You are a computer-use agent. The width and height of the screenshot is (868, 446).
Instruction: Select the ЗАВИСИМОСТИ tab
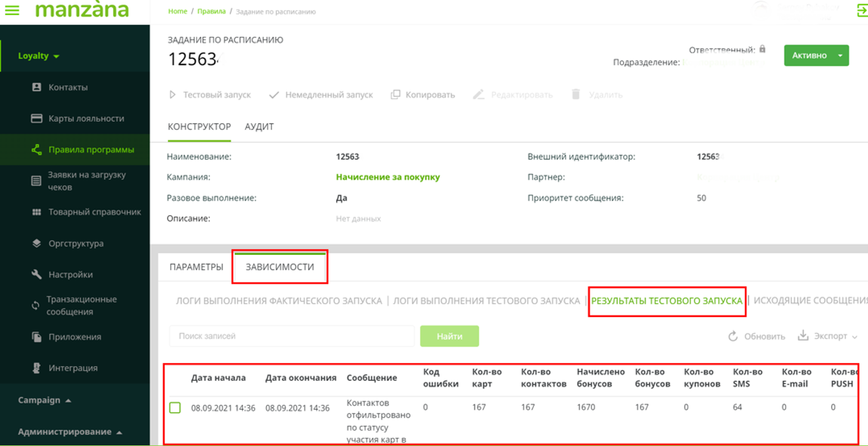pos(280,267)
